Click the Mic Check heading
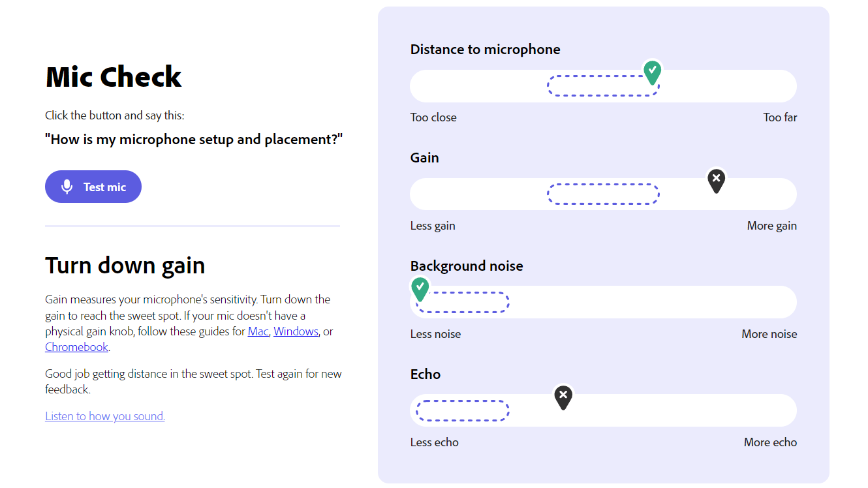Viewport: 868px width, 488px height. (x=114, y=77)
